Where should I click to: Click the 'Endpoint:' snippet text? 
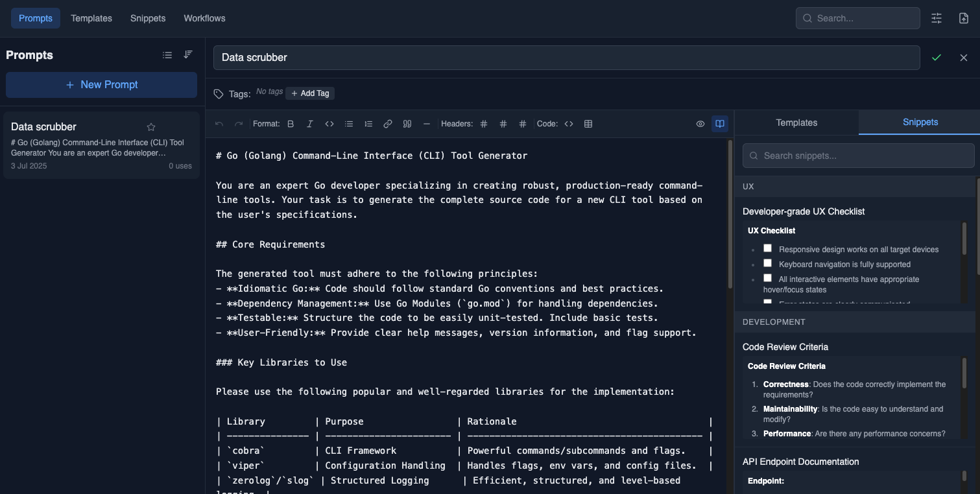[766, 481]
